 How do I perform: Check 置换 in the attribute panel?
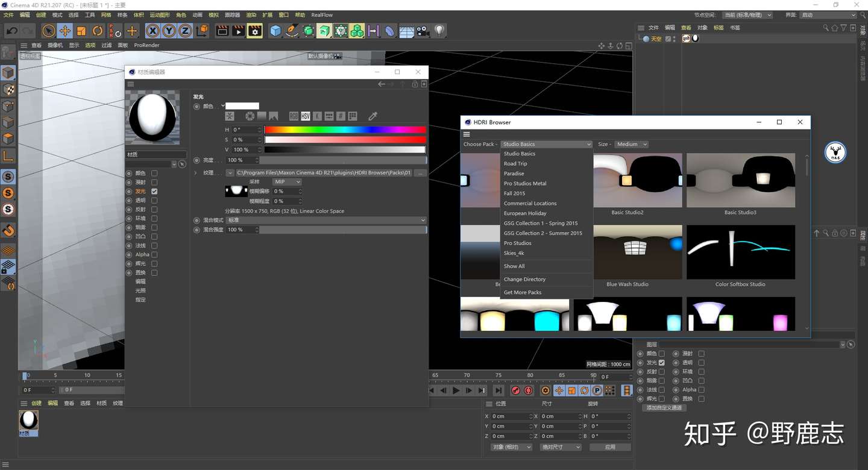pos(701,399)
